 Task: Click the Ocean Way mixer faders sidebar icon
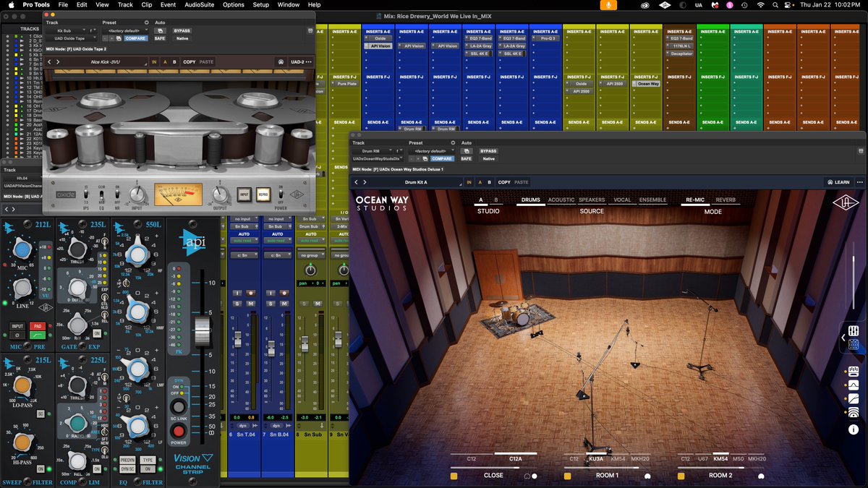point(854,330)
